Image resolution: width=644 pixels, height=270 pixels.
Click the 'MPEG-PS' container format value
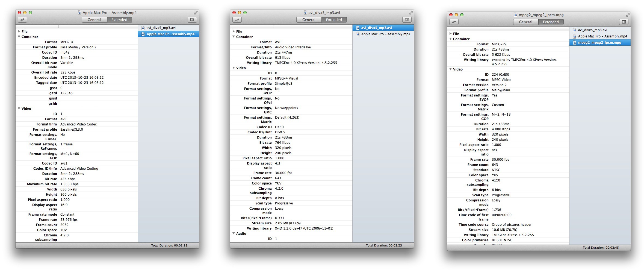499,44
